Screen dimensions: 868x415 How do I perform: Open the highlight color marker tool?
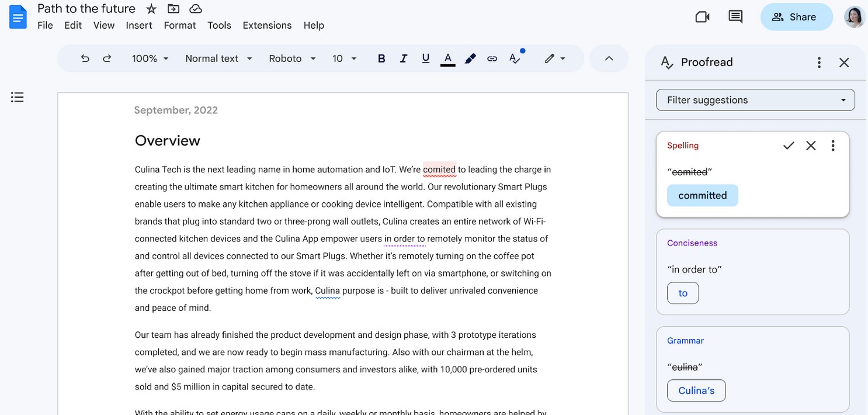[470, 58]
